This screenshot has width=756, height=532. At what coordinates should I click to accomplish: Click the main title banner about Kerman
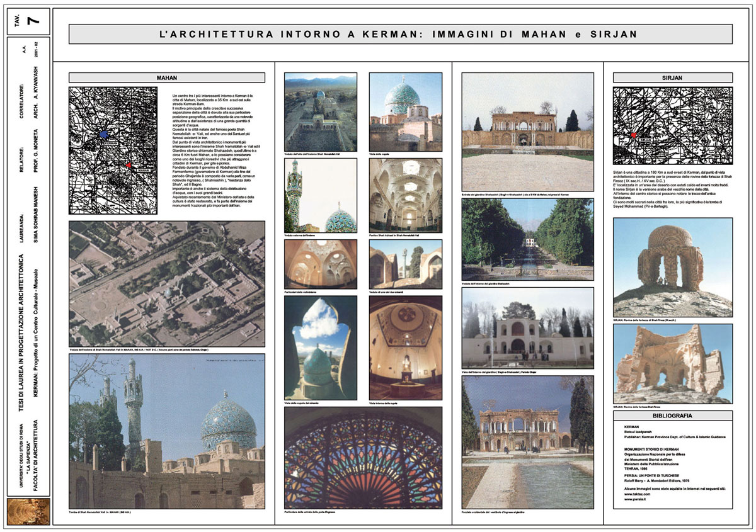400,34
